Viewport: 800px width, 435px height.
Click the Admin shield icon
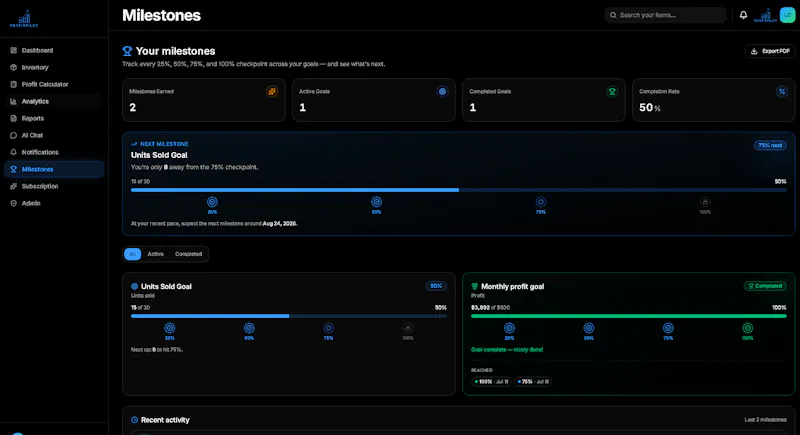tap(14, 203)
